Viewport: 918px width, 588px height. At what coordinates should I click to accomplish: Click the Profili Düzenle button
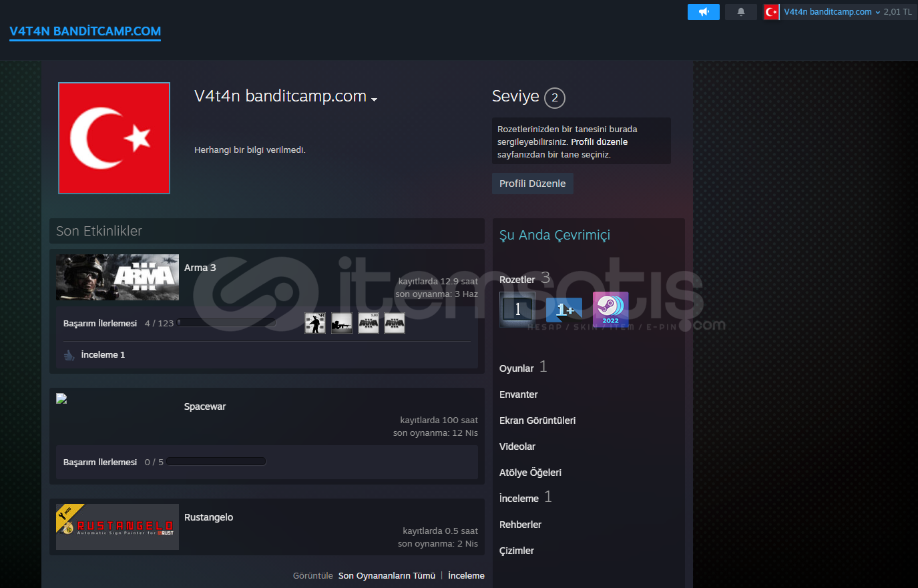coord(533,184)
